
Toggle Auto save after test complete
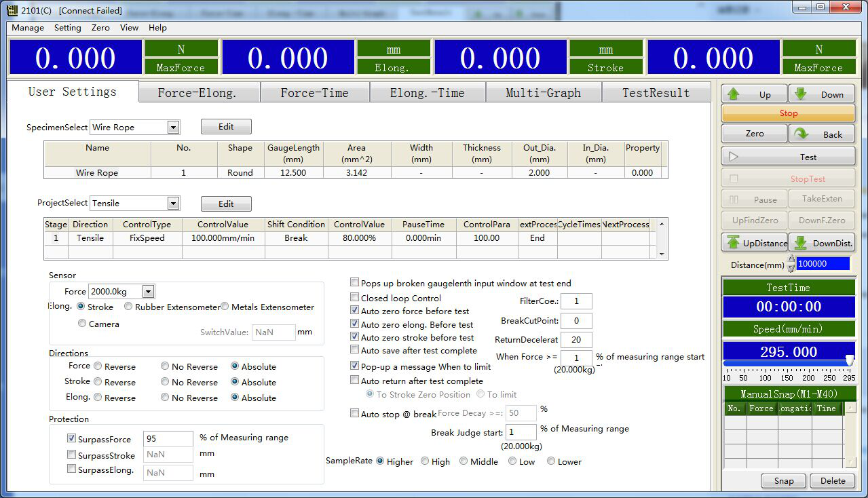[355, 350]
